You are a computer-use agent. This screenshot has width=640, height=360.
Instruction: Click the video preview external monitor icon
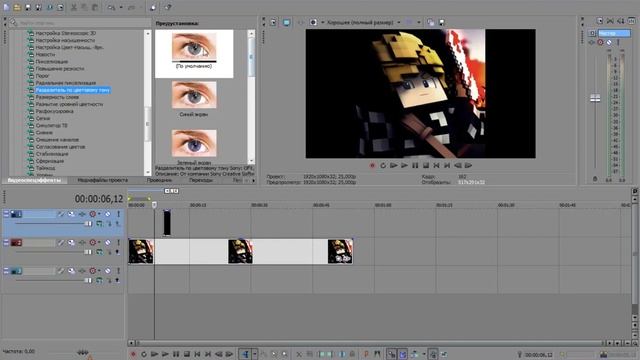(287, 22)
